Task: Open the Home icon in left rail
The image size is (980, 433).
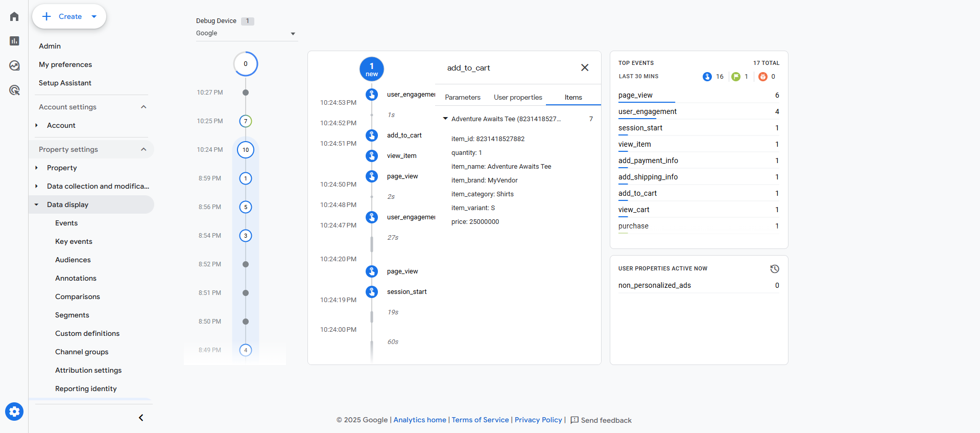Action: 14,16
